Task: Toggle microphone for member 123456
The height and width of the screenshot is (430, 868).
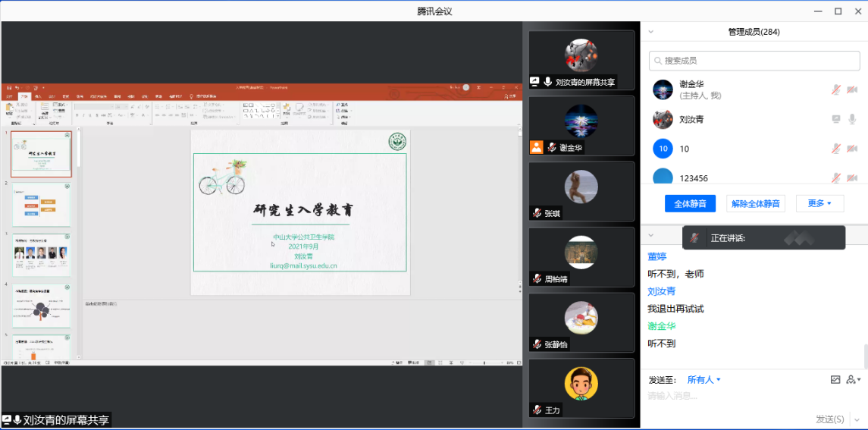Action: click(835, 178)
